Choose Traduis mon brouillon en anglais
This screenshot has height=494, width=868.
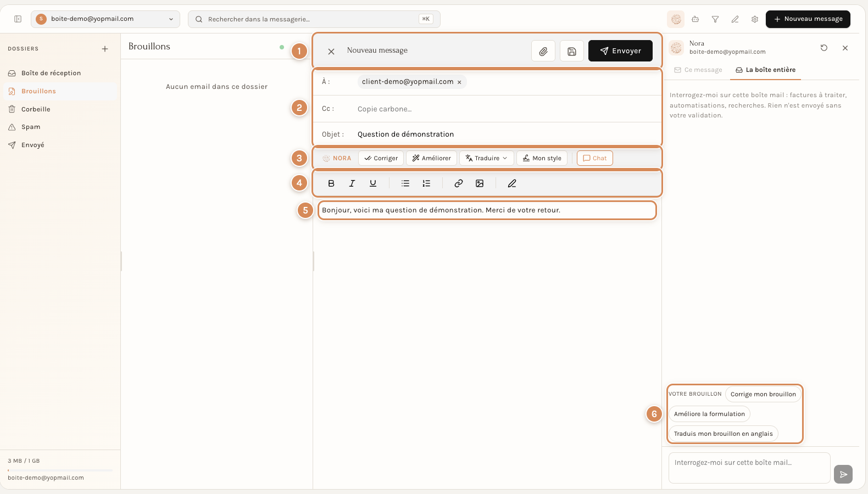(724, 434)
